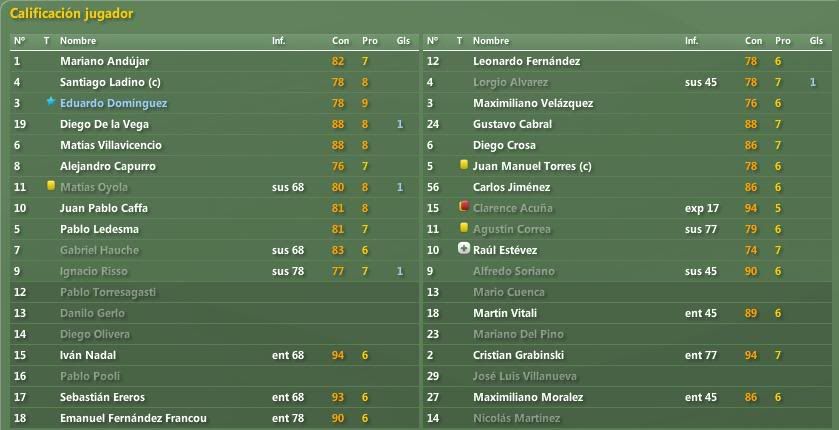839x430 pixels.
Task: Sort left table by Gls header
Action: pyautogui.click(x=403, y=41)
